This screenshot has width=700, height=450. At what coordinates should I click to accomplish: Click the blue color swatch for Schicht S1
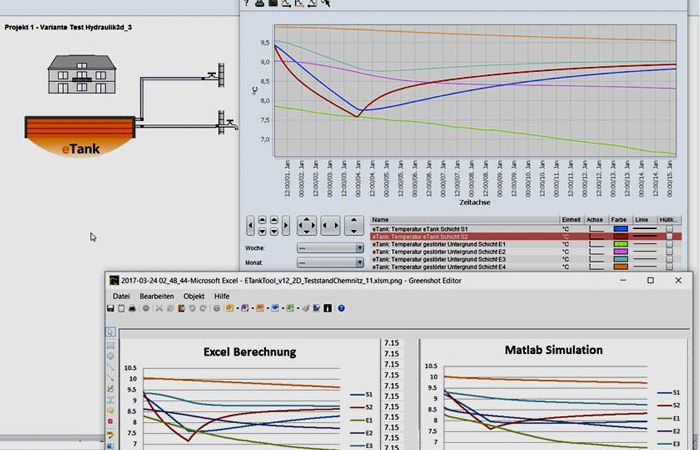pos(621,228)
